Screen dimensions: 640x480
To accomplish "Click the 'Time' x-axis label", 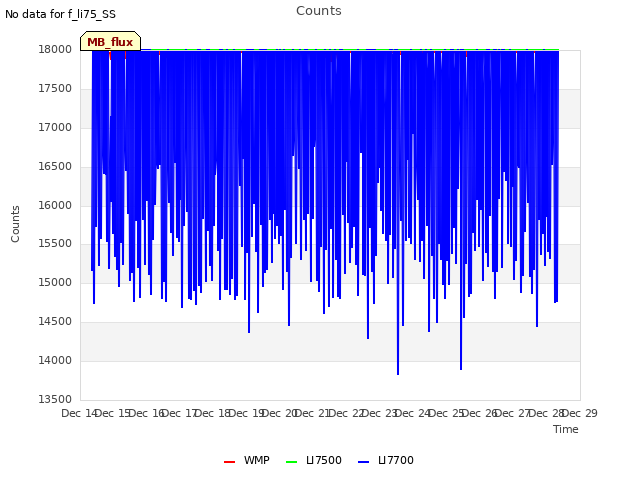I will pos(566,429).
